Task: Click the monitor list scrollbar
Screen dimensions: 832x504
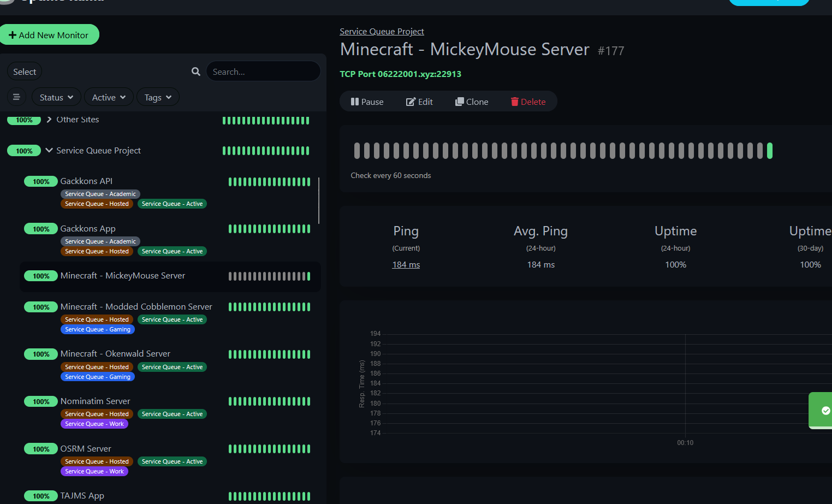Action: (x=319, y=200)
